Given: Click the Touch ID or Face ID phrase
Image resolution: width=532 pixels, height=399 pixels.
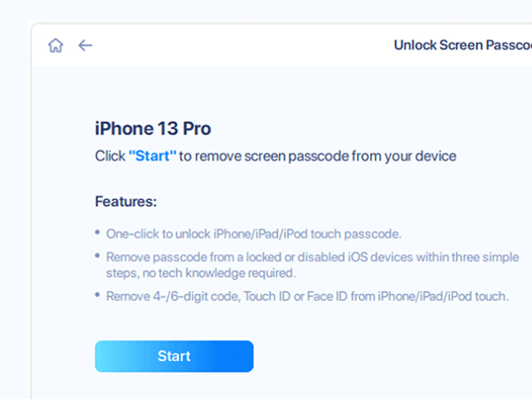Looking at the screenshot, I should coord(296,296).
